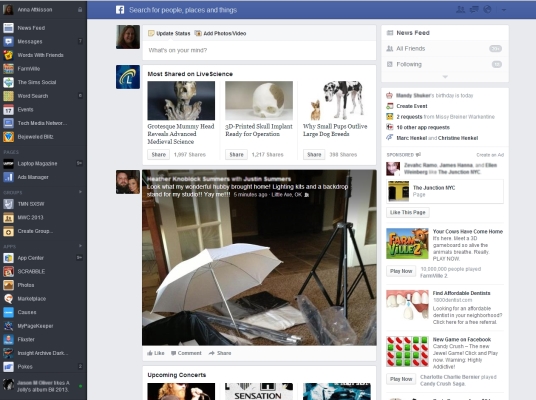The image size is (536, 400).
Task: Like Heather's studio photo post
Action: click(x=156, y=353)
